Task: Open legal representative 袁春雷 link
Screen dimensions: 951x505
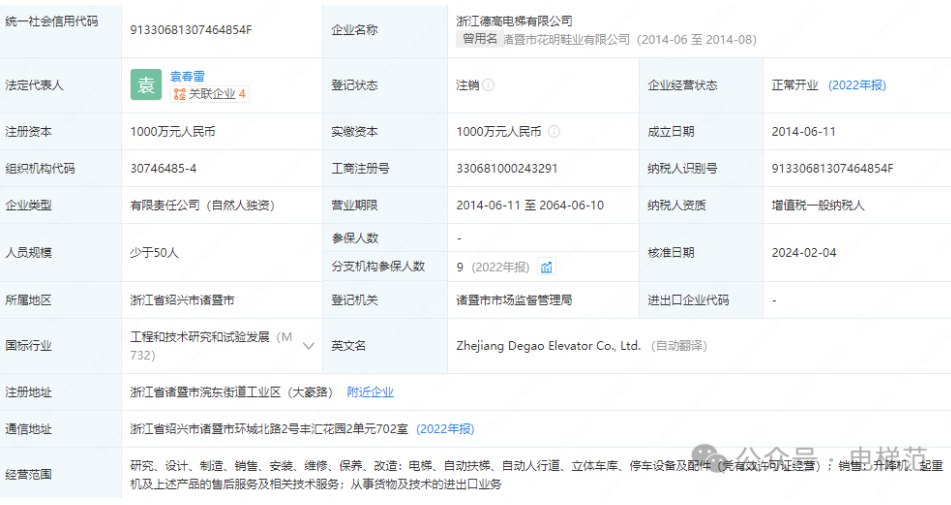Action: (187, 76)
